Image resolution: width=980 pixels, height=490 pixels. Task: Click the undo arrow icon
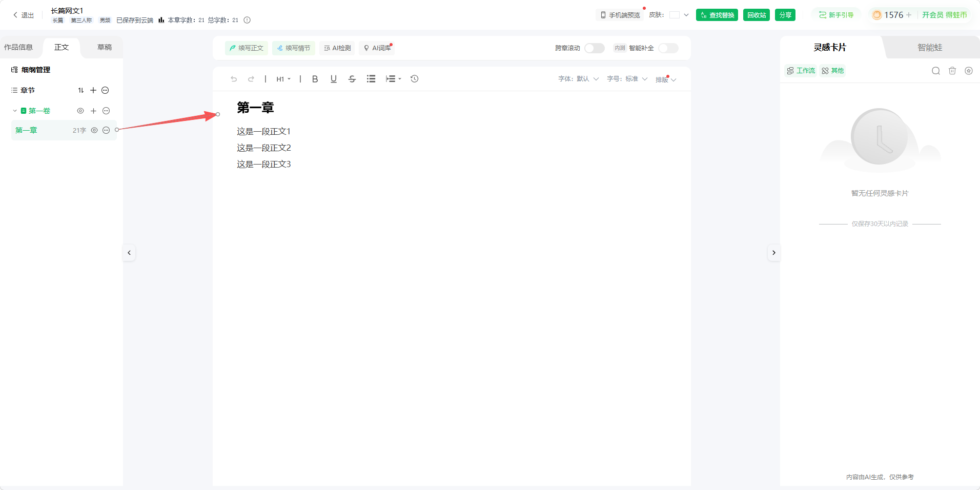coord(234,79)
